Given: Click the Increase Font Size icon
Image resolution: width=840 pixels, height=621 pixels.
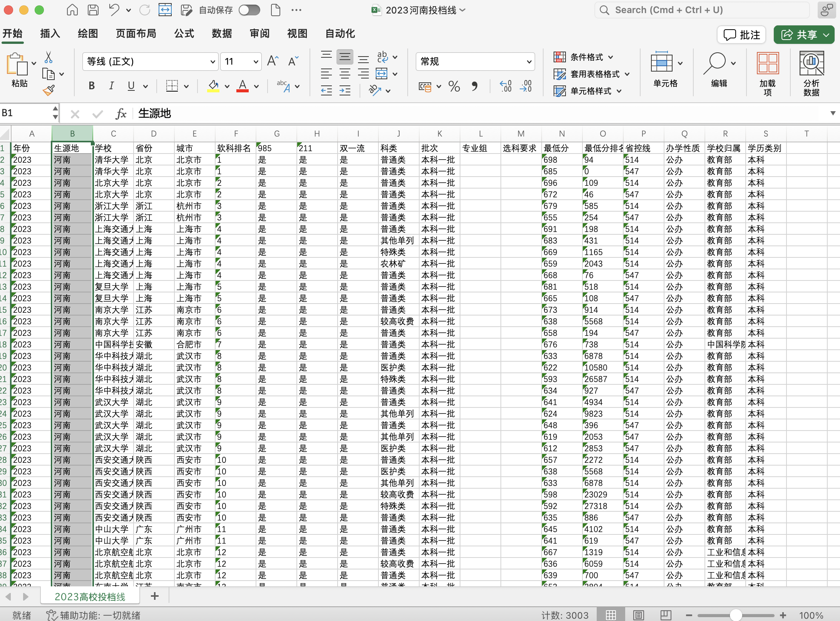Looking at the screenshot, I should pos(273,62).
